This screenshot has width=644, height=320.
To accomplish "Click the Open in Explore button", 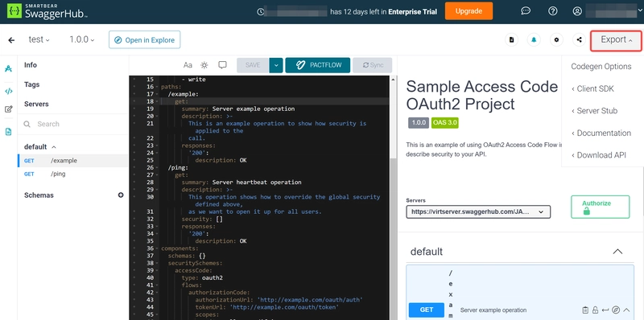I will pyautogui.click(x=145, y=39).
